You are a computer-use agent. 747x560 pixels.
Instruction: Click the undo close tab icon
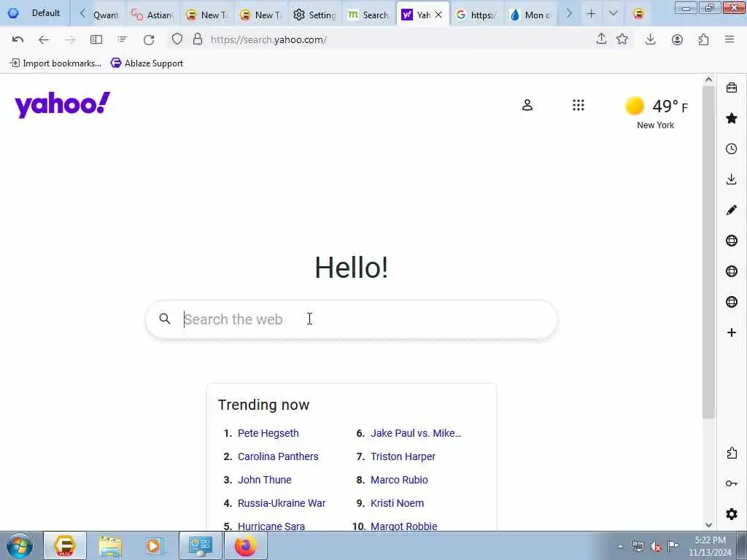[18, 39]
